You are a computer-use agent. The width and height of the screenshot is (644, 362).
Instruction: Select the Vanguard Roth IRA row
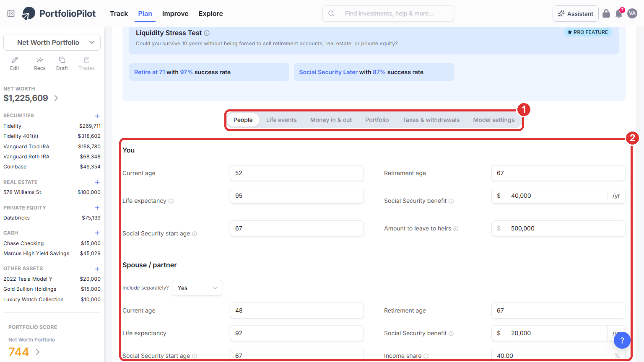point(52,157)
